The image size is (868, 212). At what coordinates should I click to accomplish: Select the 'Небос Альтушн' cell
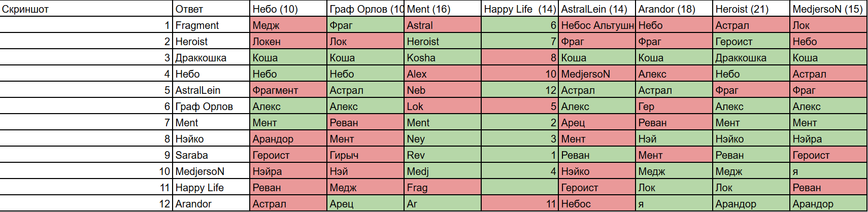pos(597,25)
